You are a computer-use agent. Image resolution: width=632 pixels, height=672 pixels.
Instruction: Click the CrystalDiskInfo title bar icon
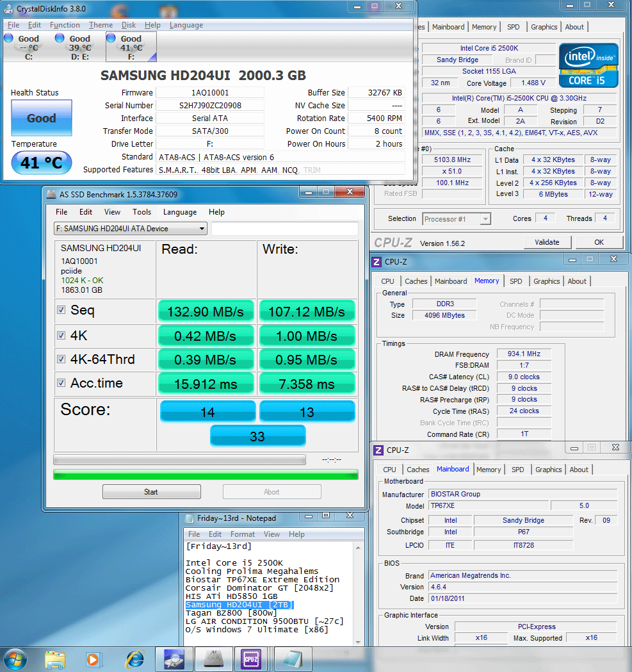(8, 8)
